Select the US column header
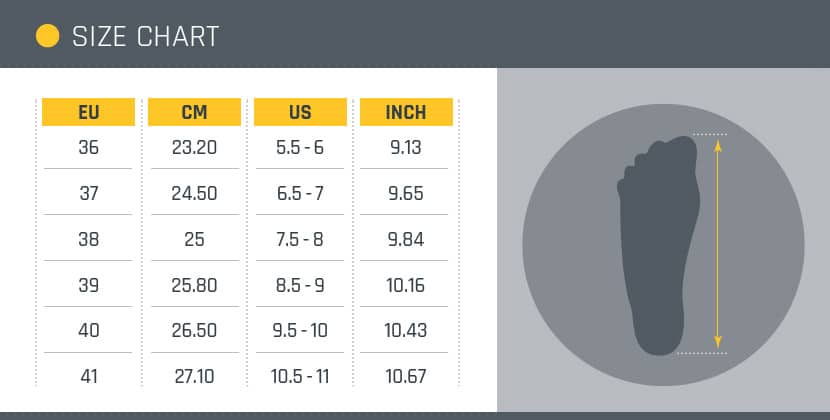The height and width of the screenshot is (420, 830). click(300, 112)
